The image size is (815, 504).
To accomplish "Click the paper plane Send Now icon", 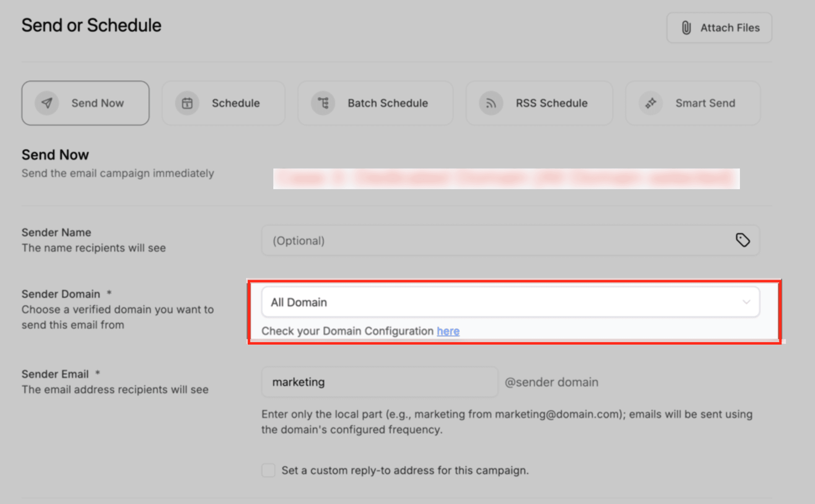I will 47,103.
